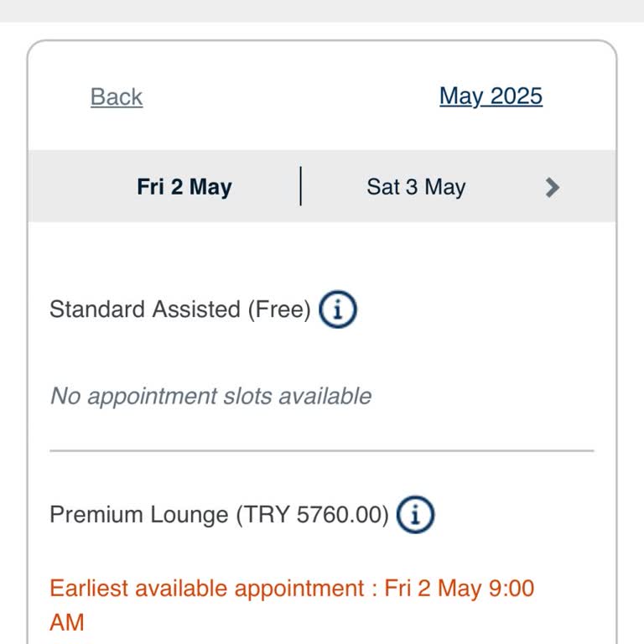
Task: Open the May 2025 month picker
Action: point(491,96)
